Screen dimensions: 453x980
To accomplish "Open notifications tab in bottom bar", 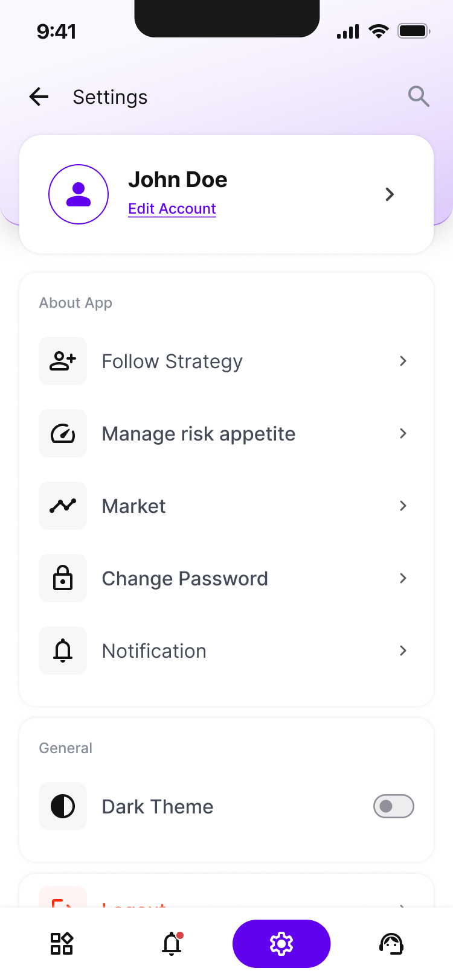I will [x=172, y=943].
